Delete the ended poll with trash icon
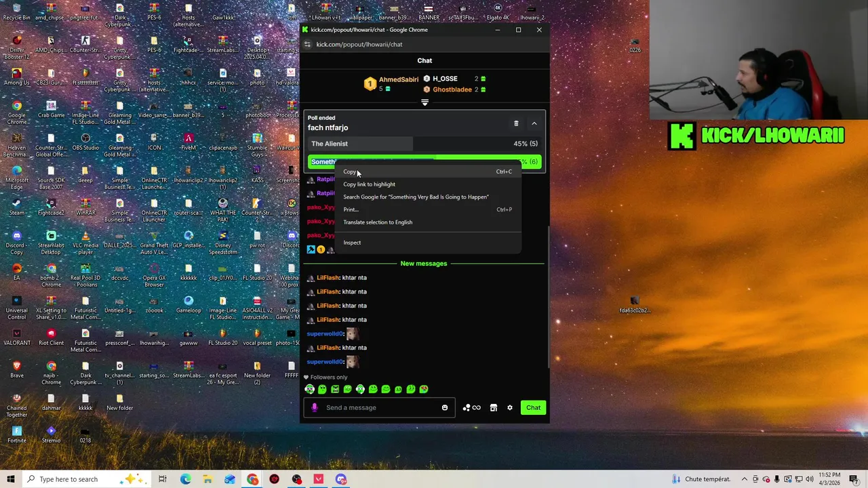 point(516,123)
